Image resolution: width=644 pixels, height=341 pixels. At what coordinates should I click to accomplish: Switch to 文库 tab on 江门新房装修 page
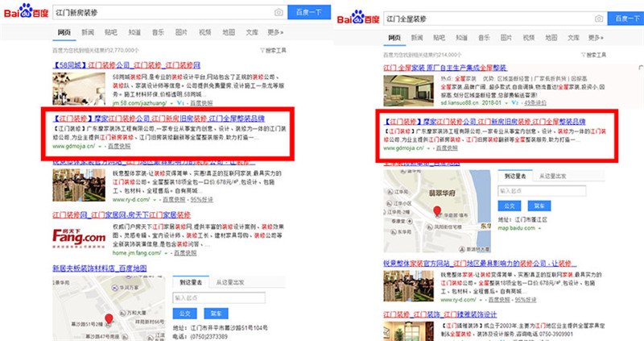[251, 32]
